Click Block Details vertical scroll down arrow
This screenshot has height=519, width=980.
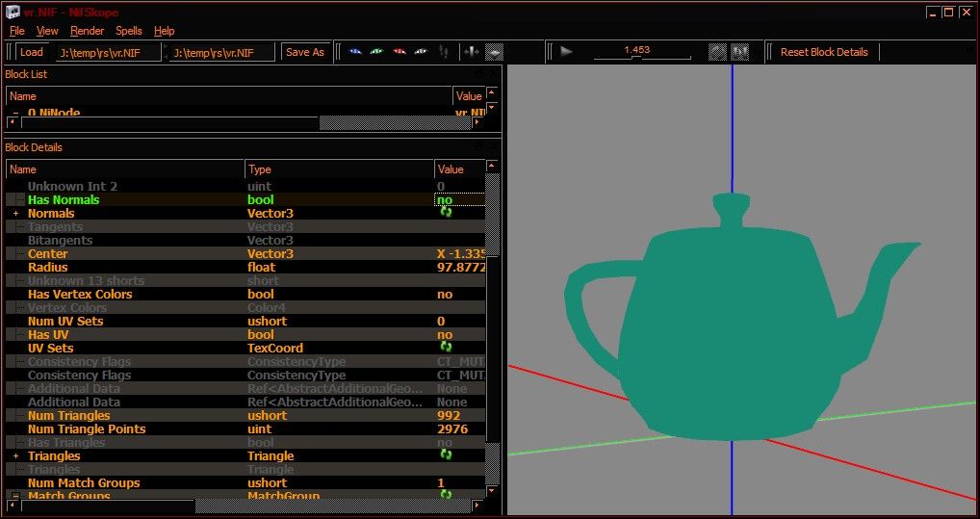493,491
